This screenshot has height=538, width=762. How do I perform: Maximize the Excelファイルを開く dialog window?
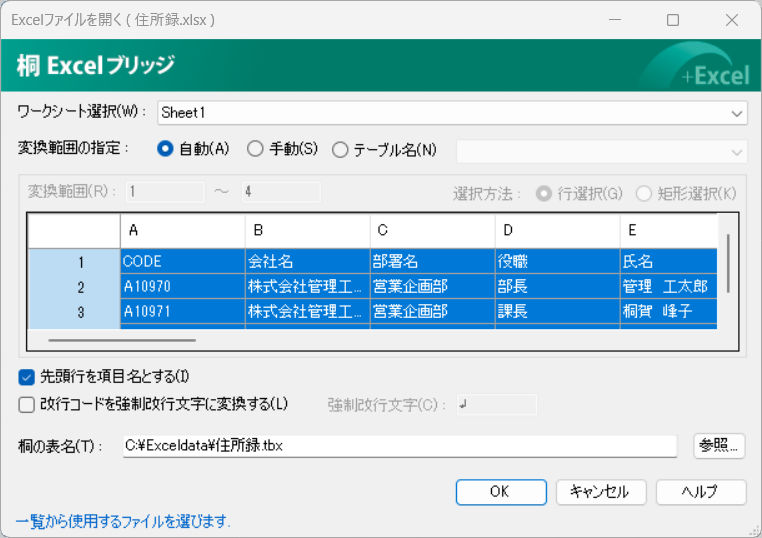[673, 20]
